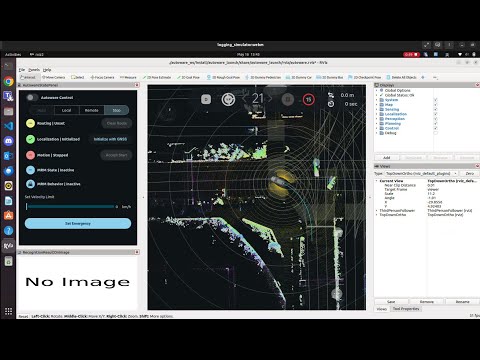Viewport: 480px width, 360px height.
Task: Activate the 2D Pose Estimate tool
Action: pyautogui.click(x=157, y=77)
